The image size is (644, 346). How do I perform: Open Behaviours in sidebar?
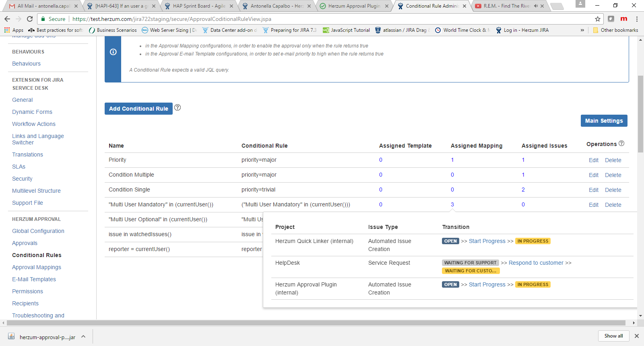(x=26, y=64)
